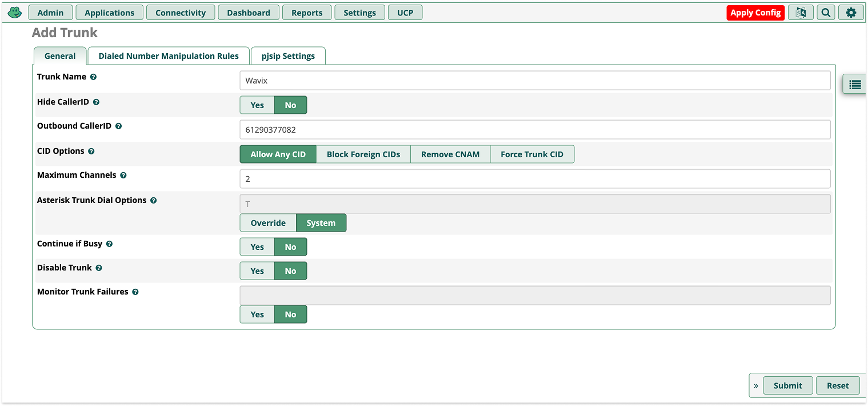Switch to the pjsip Settings tab
This screenshot has width=868, height=406.
[288, 55]
